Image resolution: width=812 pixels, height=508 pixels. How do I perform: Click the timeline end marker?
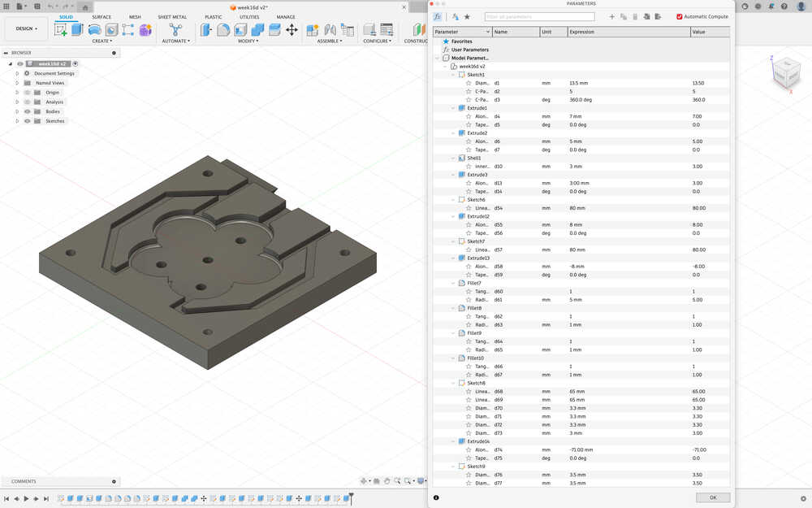pyautogui.click(x=351, y=498)
